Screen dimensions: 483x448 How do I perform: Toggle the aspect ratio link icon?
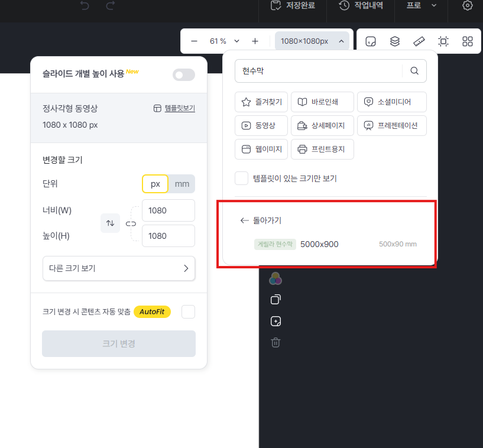(131, 224)
